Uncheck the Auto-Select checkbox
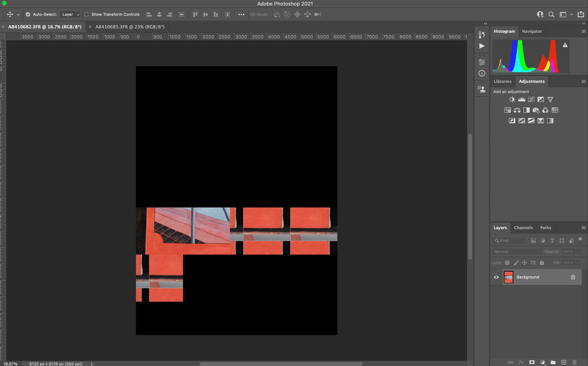The width and height of the screenshot is (588, 366). point(28,15)
